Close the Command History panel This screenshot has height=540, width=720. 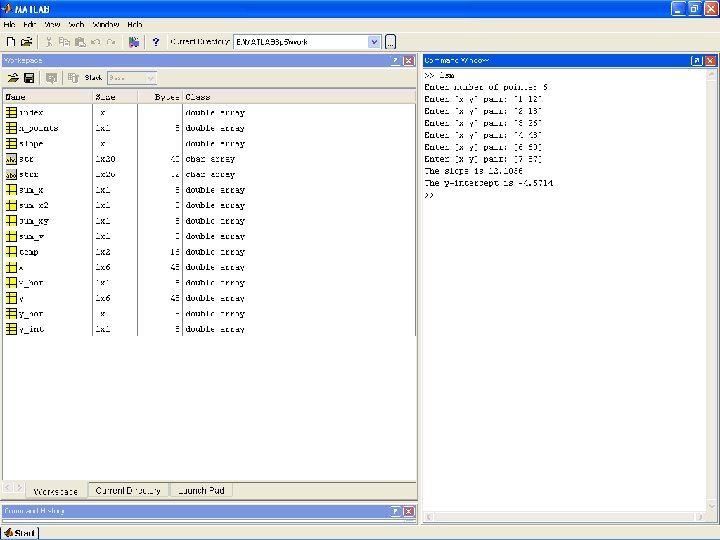pos(408,511)
